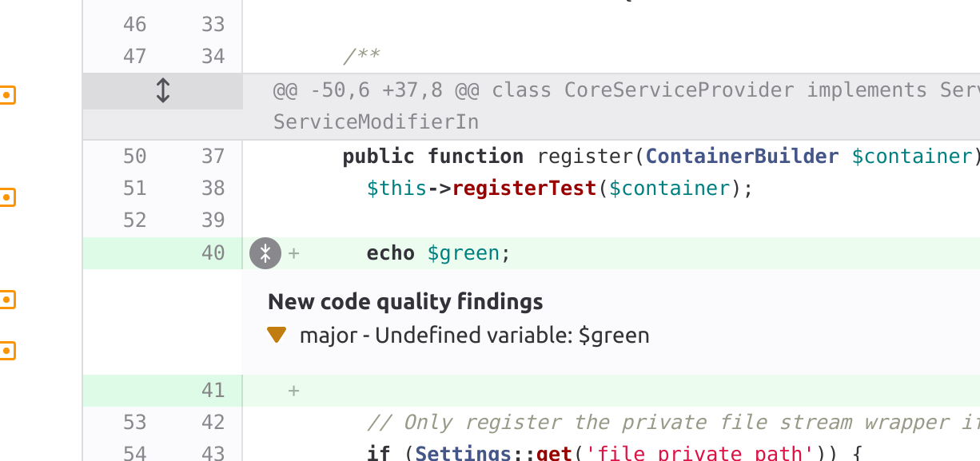Click new line number 34
The image size is (980, 461).
[213, 56]
